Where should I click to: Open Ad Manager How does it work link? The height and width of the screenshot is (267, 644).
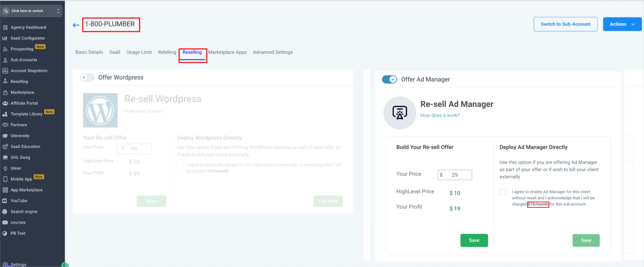[440, 115]
